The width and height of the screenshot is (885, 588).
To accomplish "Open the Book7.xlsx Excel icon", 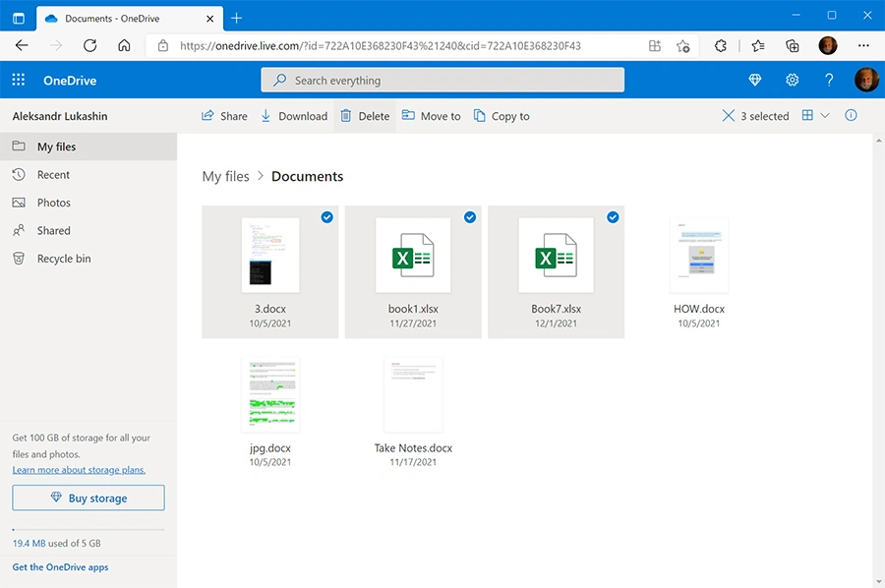I will (x=556, y=255).
